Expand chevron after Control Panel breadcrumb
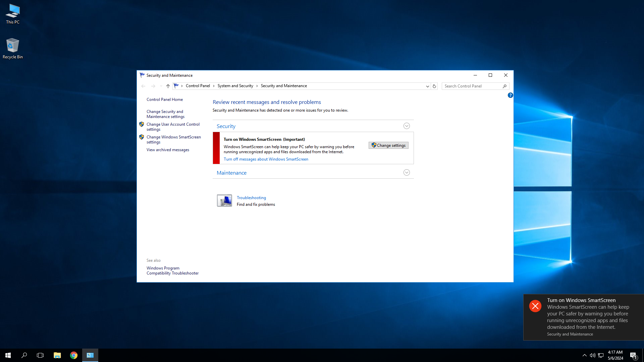The height and width of the screenshot is (362, 644). point(214,86)
